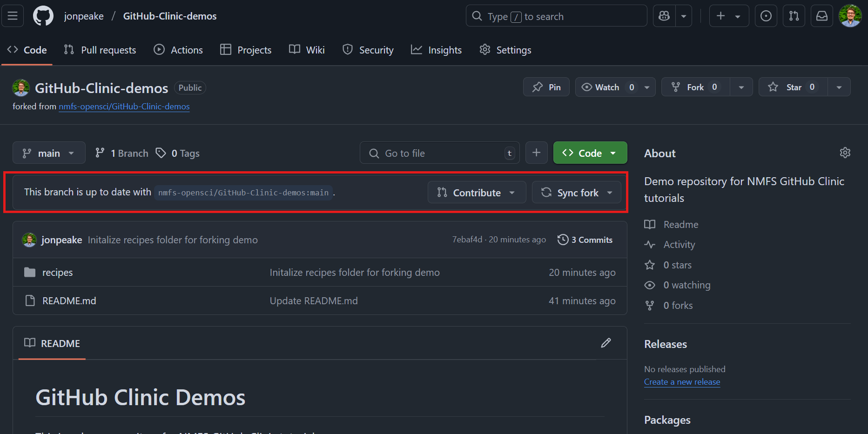Star this repository
Image resolution: width=868 pixels, height=434 pixels.
[x=794, y=87]
